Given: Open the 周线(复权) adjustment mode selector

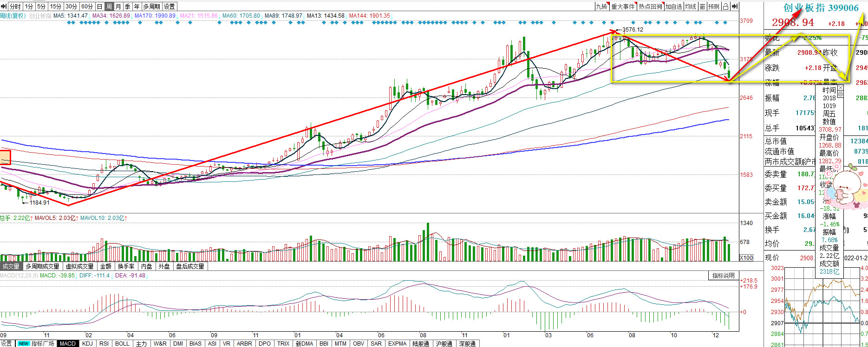Looking at the screenshot, I should coord(13,16).
